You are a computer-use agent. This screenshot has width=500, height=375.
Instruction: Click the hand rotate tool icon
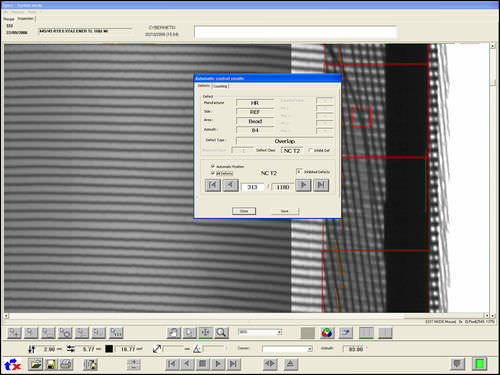174,332
